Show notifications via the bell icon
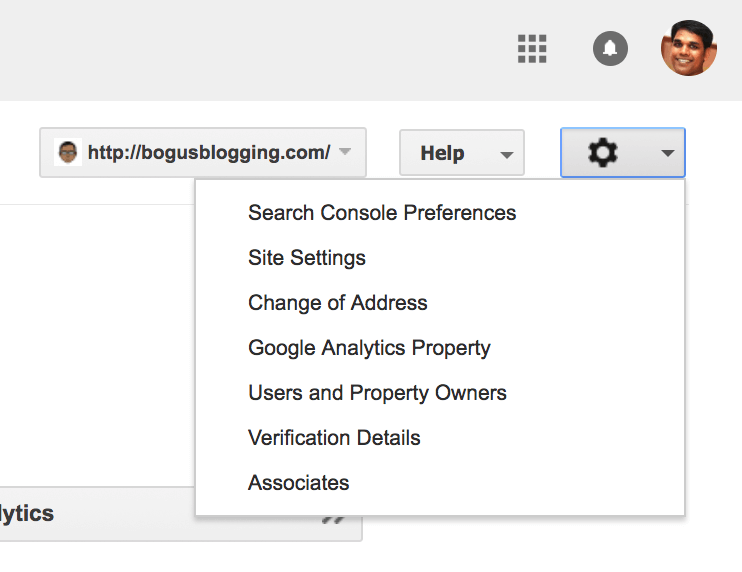The width and height of the screenshot is (742, 572). click(x=610, y=48)
